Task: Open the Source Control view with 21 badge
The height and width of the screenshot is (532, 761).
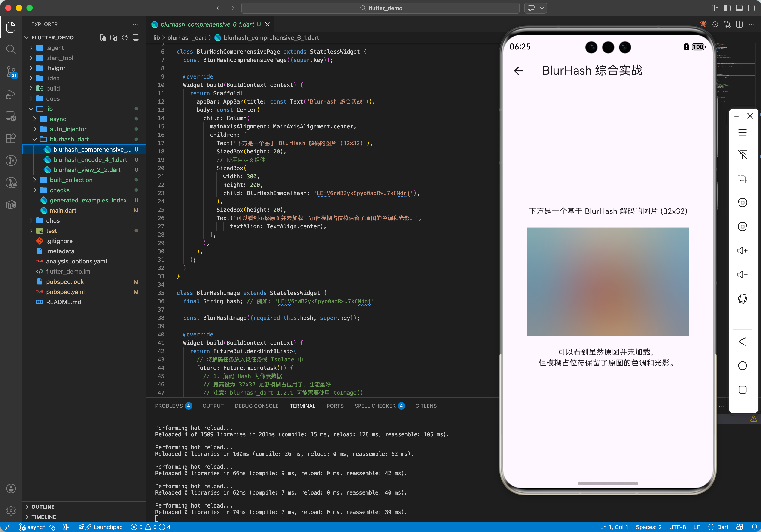Action: 11,71
